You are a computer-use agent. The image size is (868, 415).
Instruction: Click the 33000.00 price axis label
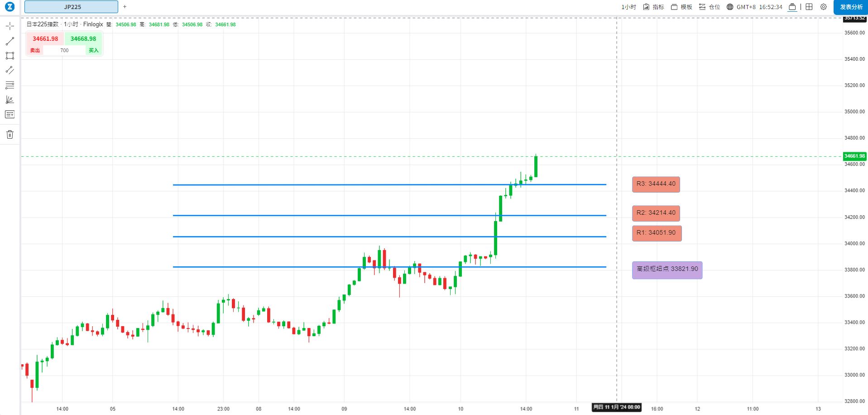tap(854, 375)
